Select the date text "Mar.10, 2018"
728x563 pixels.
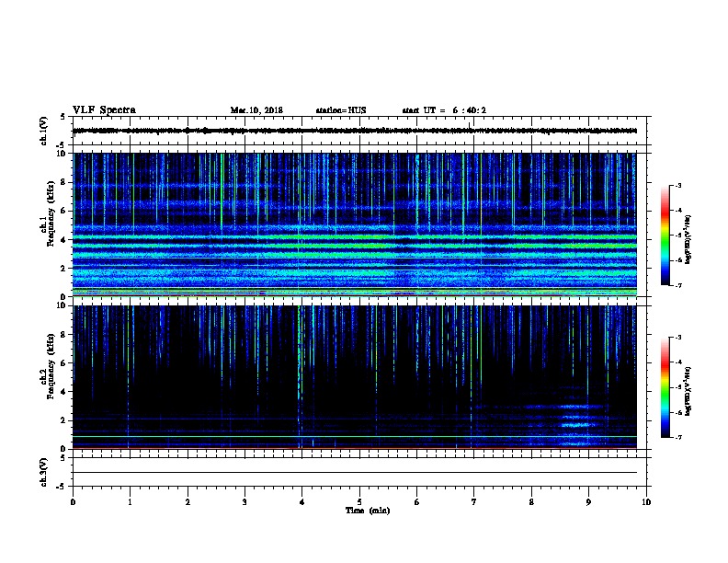click(x=256, y=110)
